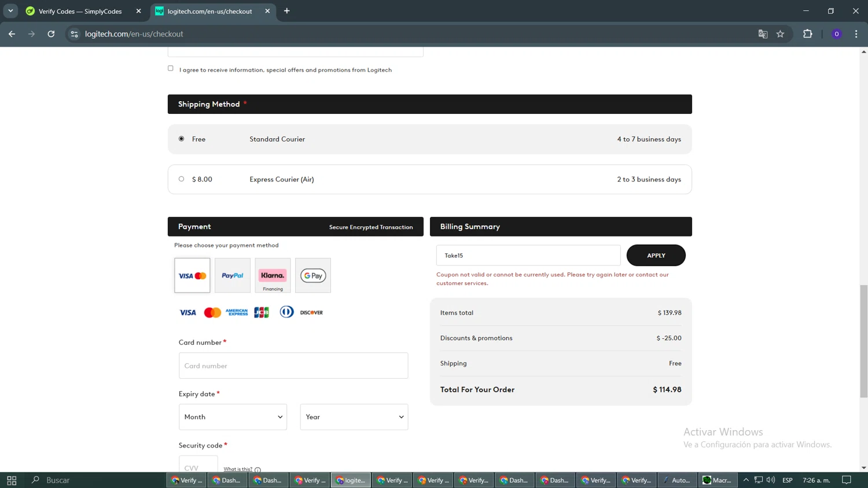The height and width of the screenshot is (488, 868).
Task: Click the 'Secure Encrypted Transaction' text
Action: 371,227
